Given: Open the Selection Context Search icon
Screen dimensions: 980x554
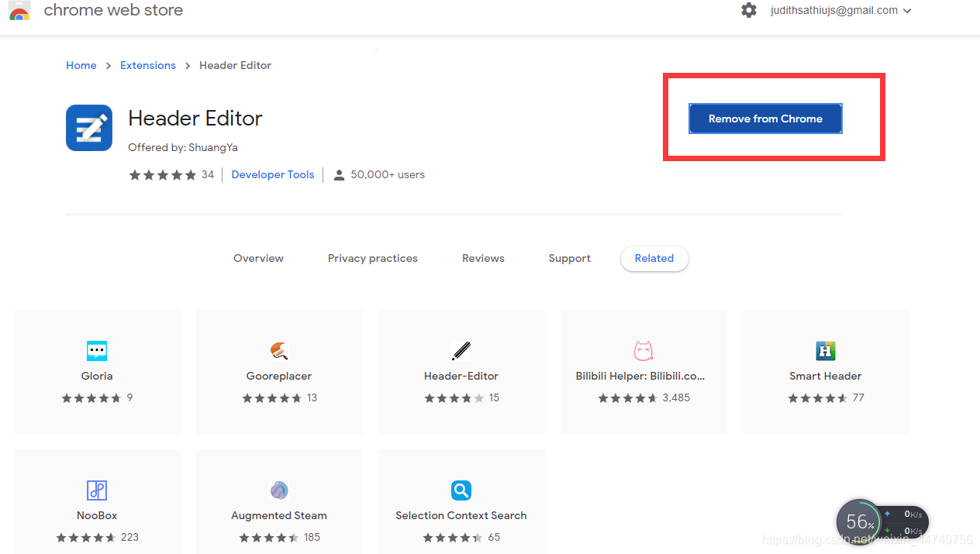Looking at the screenshot, I should (x=461, y=490).
